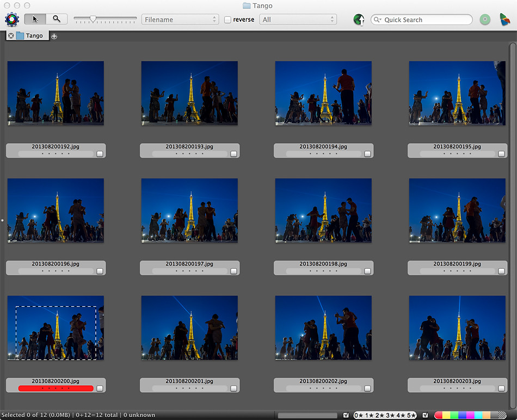Open the Filename sort dropdown
Image resolution: width=517 pixels, height=420 pixels.
click(180, 20)
